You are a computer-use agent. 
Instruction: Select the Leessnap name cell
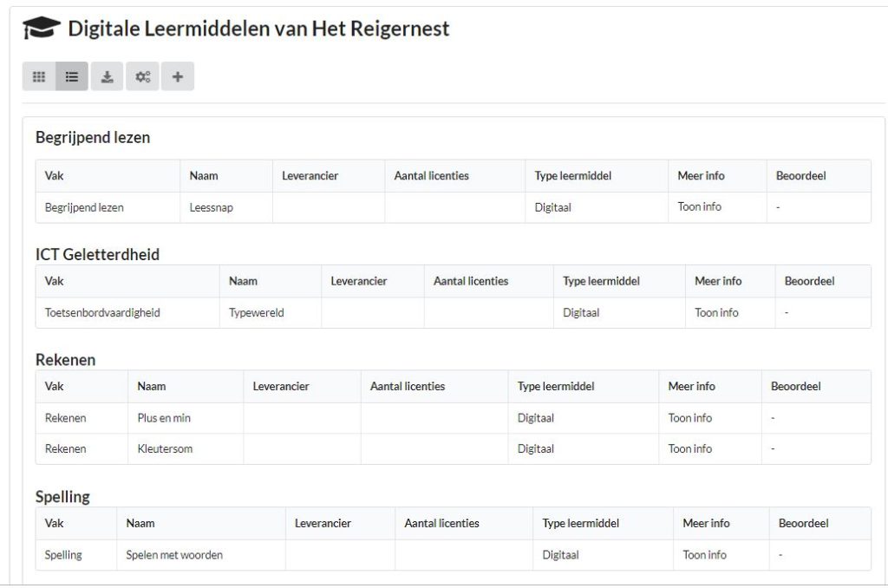pyautogui.click(x=226, y=207)
